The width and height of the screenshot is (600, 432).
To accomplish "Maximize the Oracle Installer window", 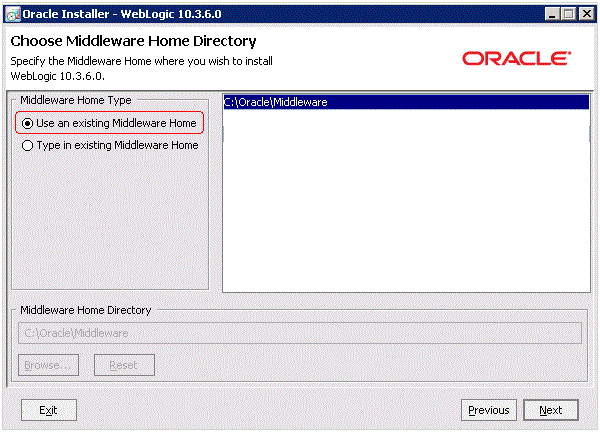I will click(569, 15).
